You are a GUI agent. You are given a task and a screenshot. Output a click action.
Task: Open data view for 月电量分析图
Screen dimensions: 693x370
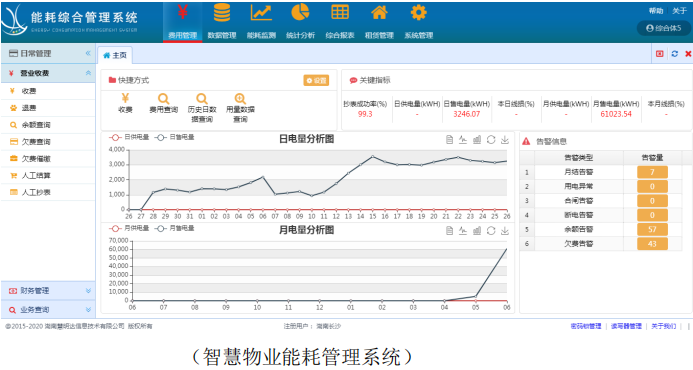click(x=449, y=231)
